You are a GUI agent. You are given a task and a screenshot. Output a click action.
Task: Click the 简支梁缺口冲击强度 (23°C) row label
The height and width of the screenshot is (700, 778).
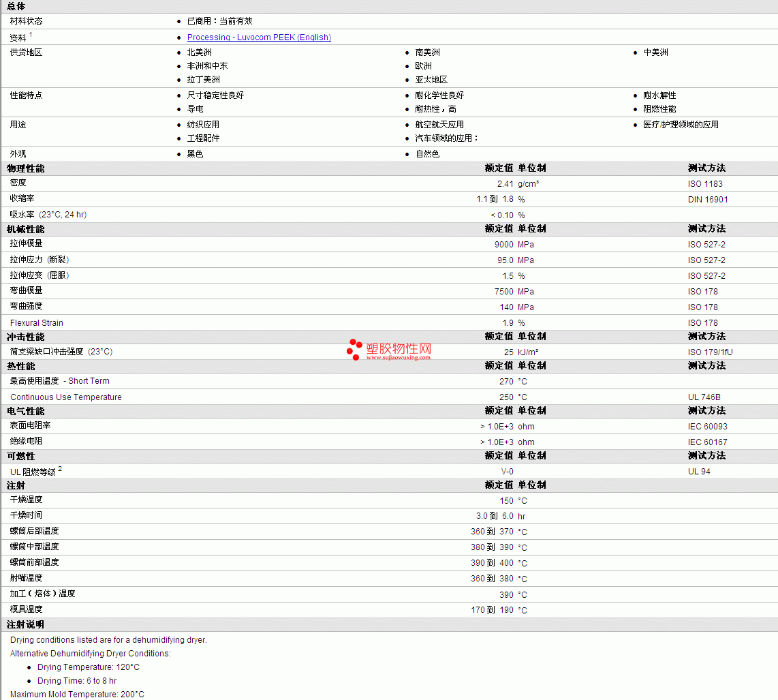tap(61, 352)
